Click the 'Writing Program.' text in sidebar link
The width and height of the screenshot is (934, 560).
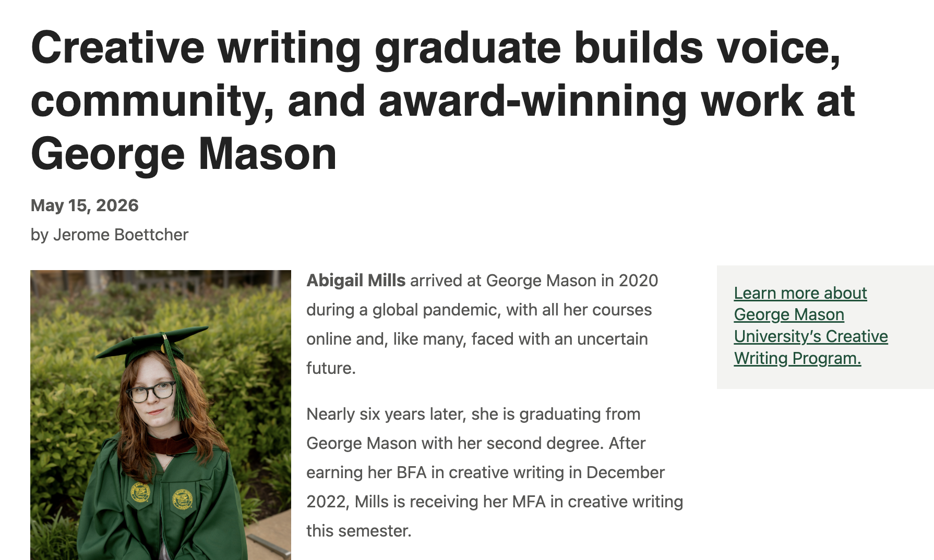pyautogui.click(x=797, y=358)
